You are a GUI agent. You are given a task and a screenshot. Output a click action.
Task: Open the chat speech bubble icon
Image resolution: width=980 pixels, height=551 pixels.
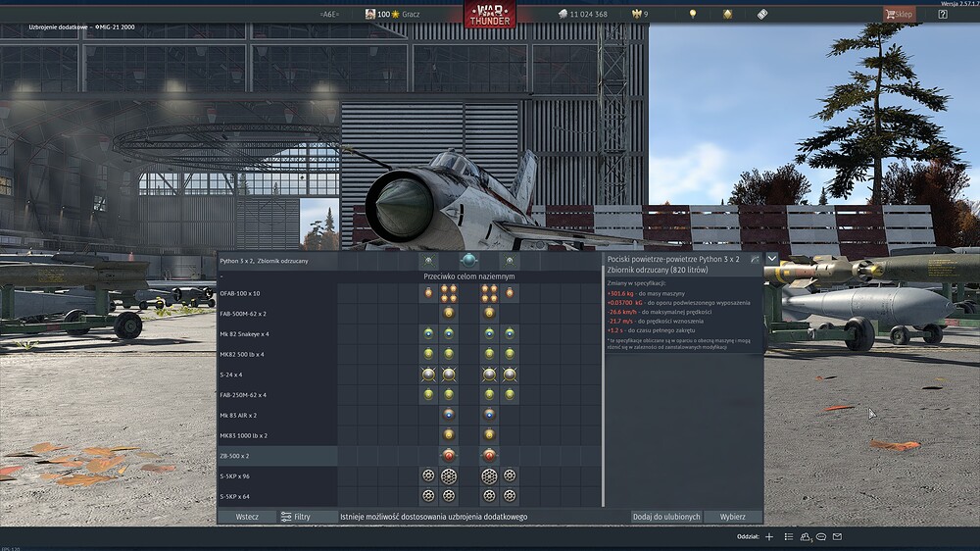(821, 536)
